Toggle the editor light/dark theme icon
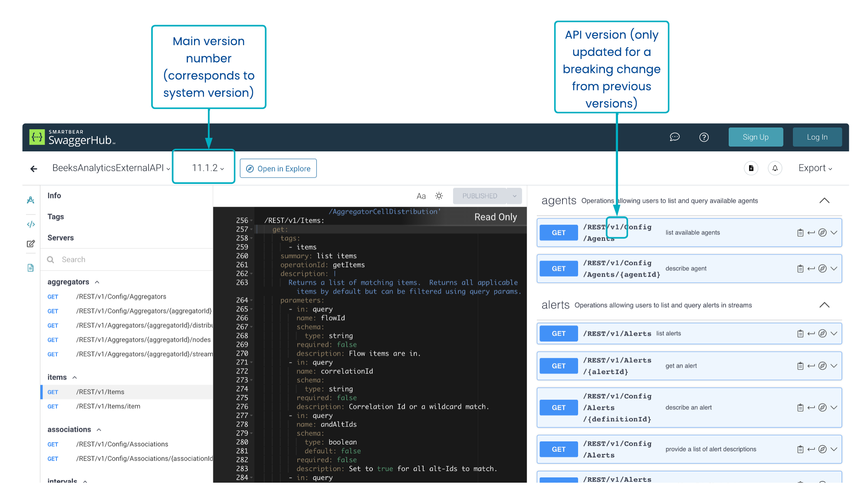Viewport: 868px width, 503px height. [x=439, y=196]
